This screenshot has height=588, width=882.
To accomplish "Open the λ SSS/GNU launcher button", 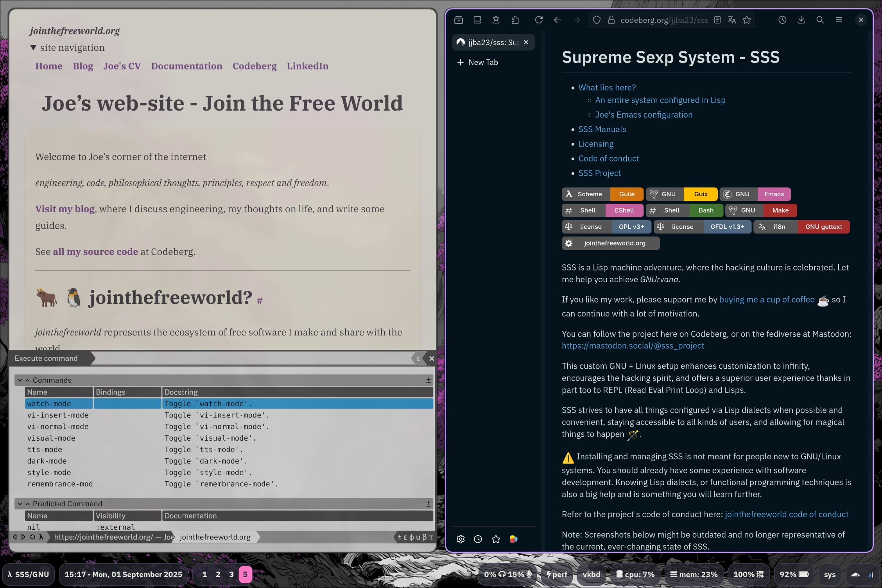I will pyautogui.click(x=28, y=574).
